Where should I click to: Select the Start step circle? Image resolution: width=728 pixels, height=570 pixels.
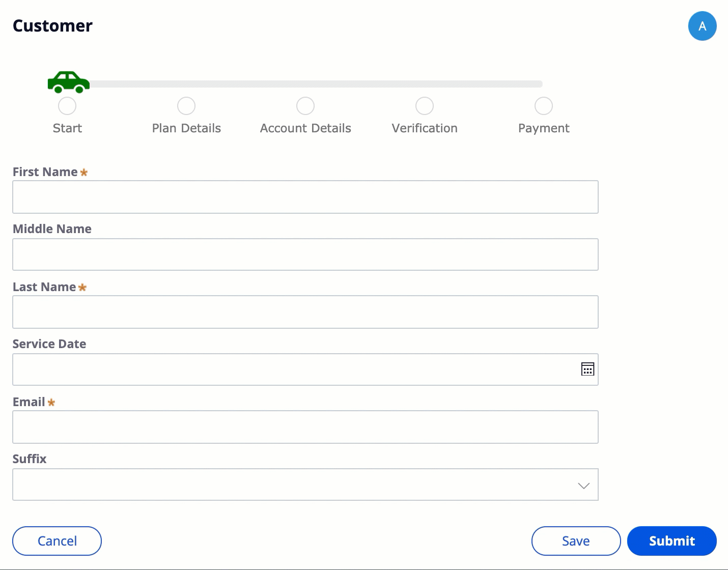click(67, 106)
